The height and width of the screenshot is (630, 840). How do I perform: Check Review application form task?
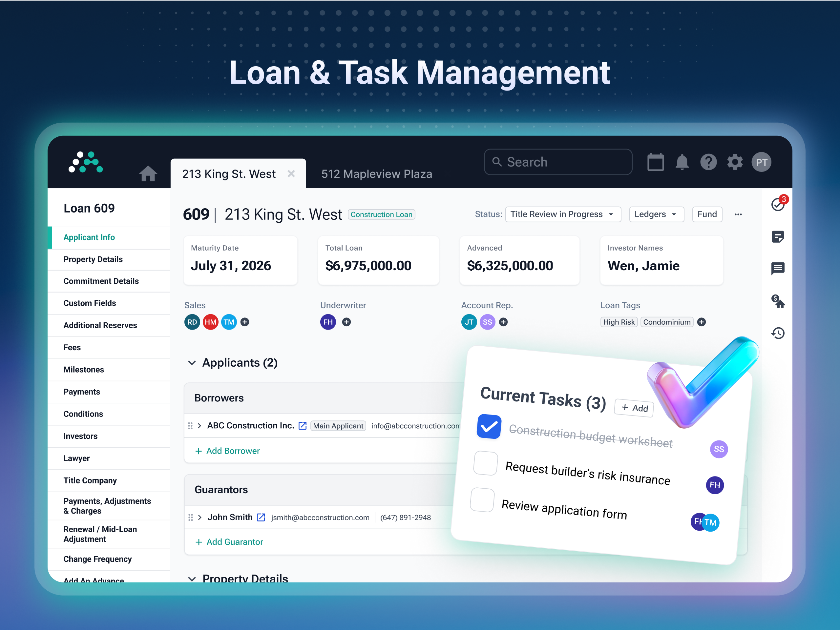[x=482, y=500]
